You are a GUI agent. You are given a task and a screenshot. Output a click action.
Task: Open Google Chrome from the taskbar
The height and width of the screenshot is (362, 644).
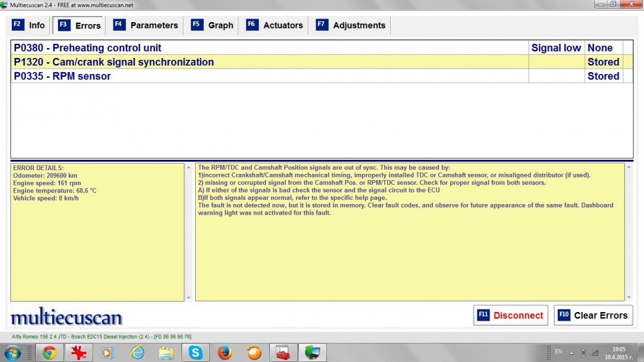click(x=49, y=353)
